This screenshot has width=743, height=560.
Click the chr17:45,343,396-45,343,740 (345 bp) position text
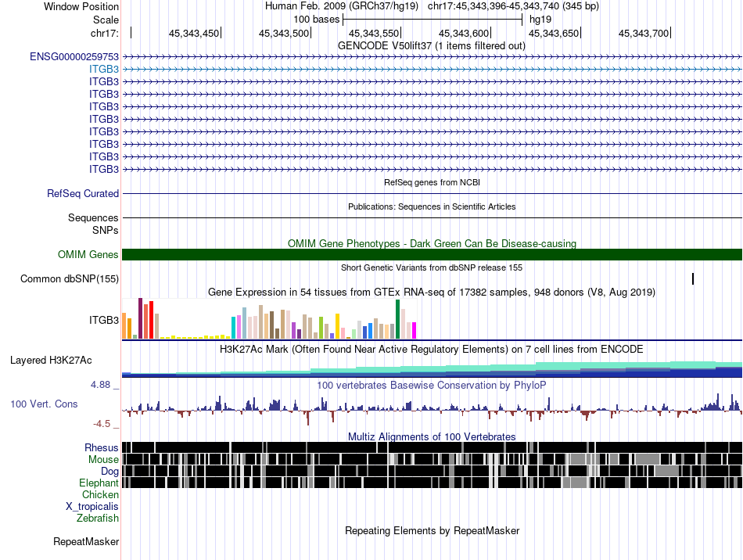513,6
